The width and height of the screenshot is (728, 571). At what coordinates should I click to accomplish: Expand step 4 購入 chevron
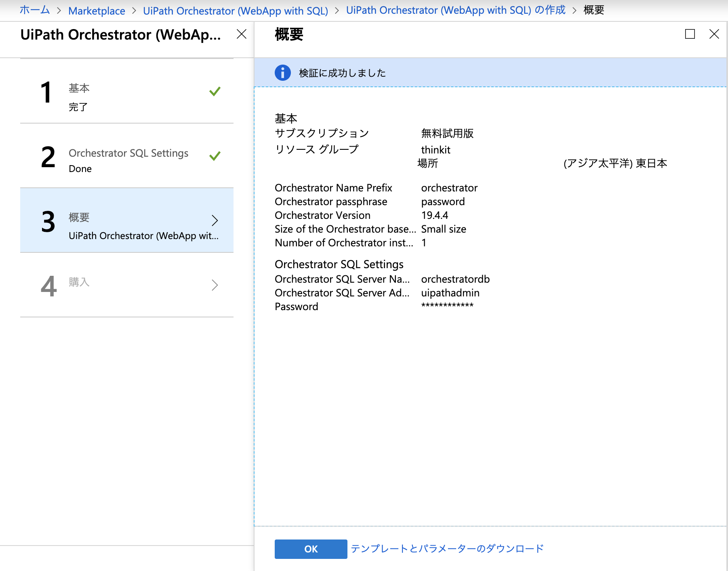click(215, 285)
